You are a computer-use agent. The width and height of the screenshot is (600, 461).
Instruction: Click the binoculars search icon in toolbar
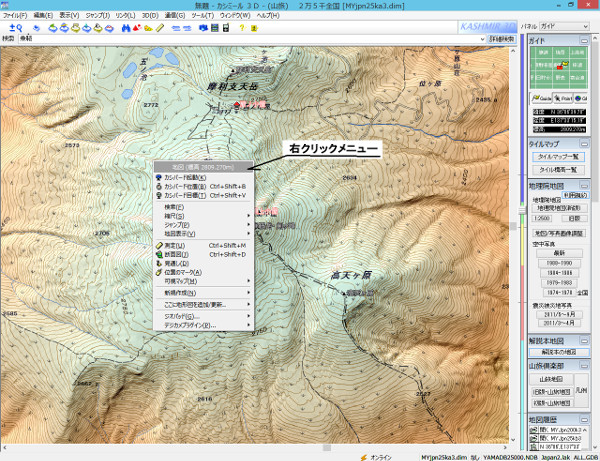tap(125, 28)
